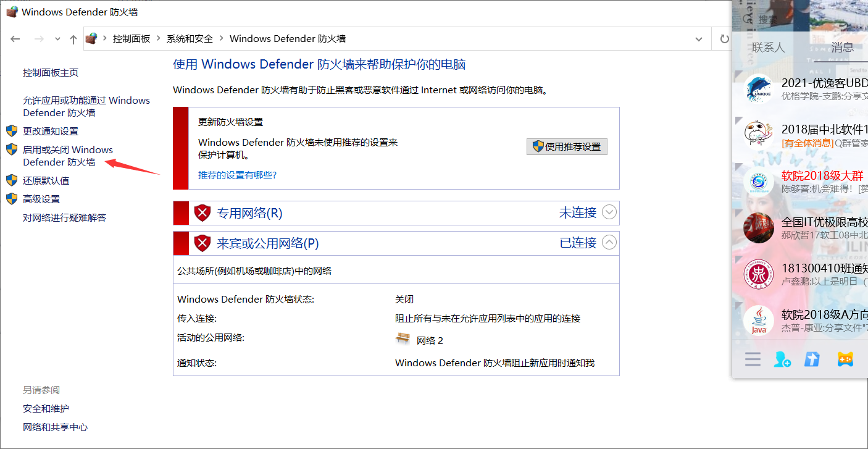Open the 全国IT优极限高校 chat in QQ
Screen dimensions: 868x449
(x=801, y=228)
